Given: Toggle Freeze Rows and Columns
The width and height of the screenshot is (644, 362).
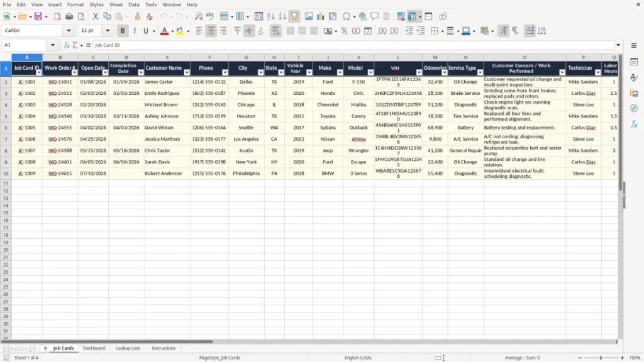Looking at the screenshot, I should coord(413,16).
